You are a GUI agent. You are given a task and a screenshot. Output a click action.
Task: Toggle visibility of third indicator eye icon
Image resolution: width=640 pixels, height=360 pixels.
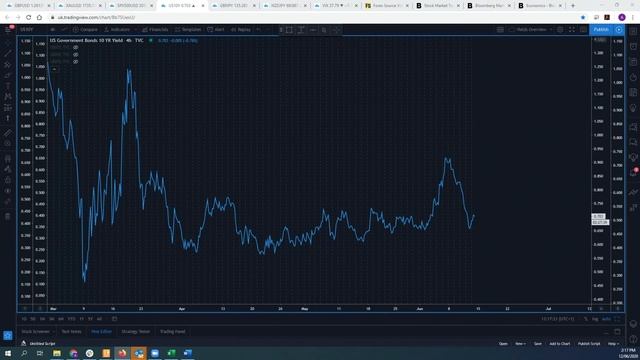coord(76,62)
